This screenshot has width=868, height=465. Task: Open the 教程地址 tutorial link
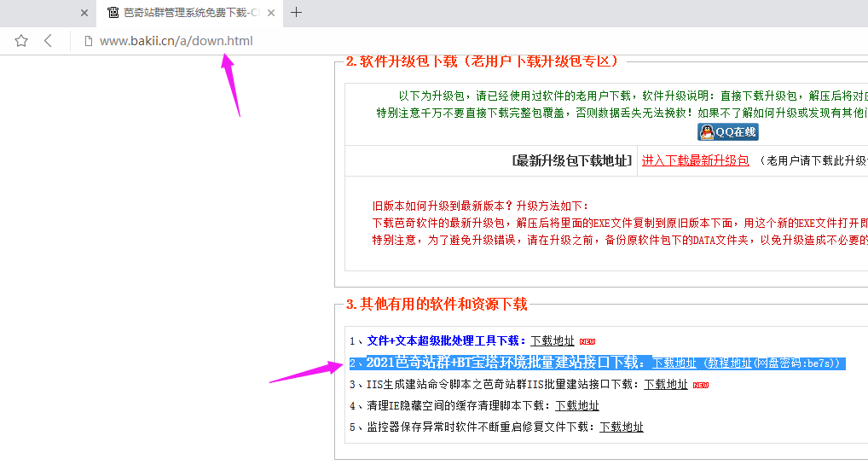(730, 363)
